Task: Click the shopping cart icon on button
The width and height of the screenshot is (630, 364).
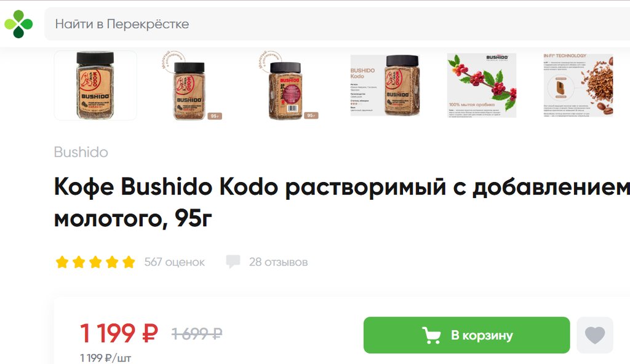Action: point(431,335)
